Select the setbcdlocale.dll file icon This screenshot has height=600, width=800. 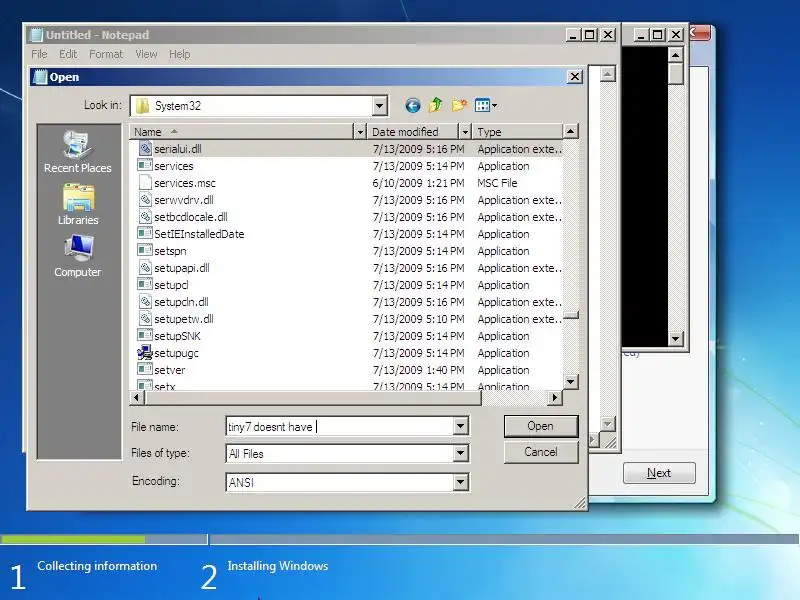point(145,216)
